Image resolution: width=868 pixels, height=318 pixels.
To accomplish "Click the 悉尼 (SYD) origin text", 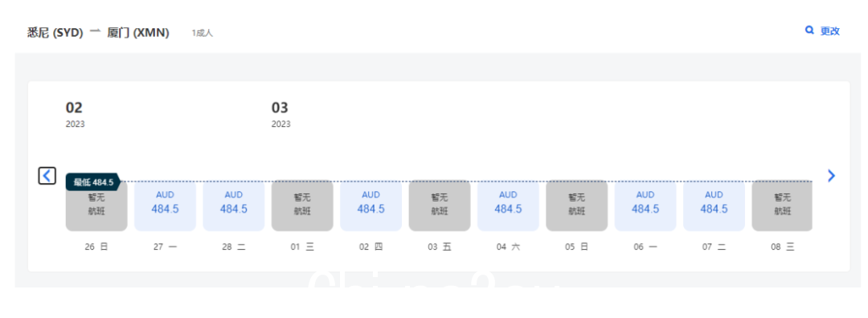I will coord(55,33).
